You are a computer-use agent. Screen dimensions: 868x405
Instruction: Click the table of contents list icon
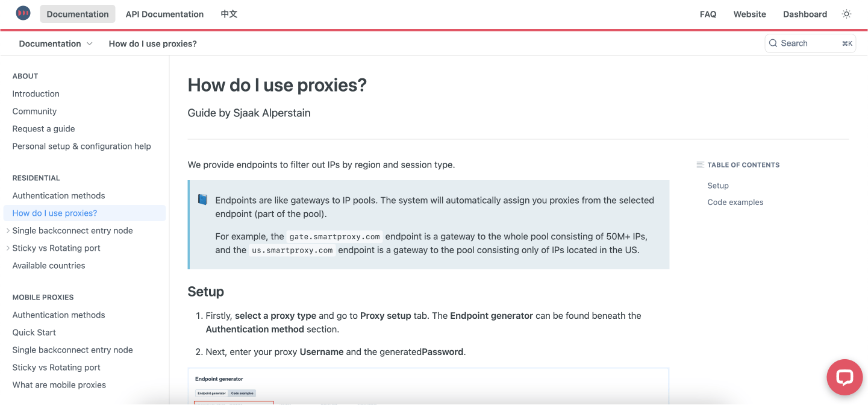pos(700,165)
